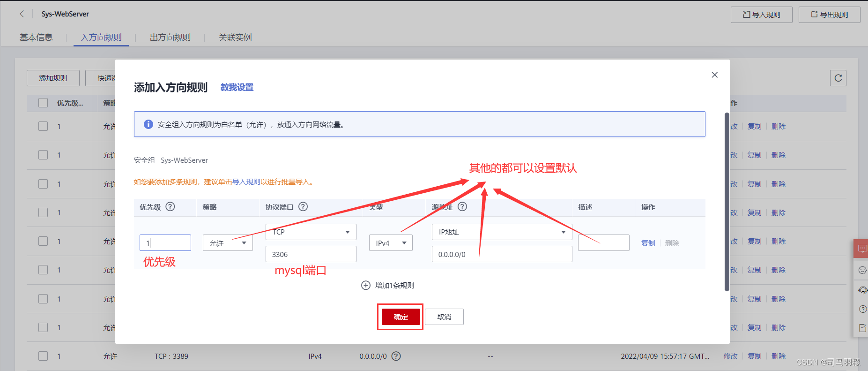Click the refresh icon button
This screenshot has height=371, width=868.
click(x=838, y=78)
